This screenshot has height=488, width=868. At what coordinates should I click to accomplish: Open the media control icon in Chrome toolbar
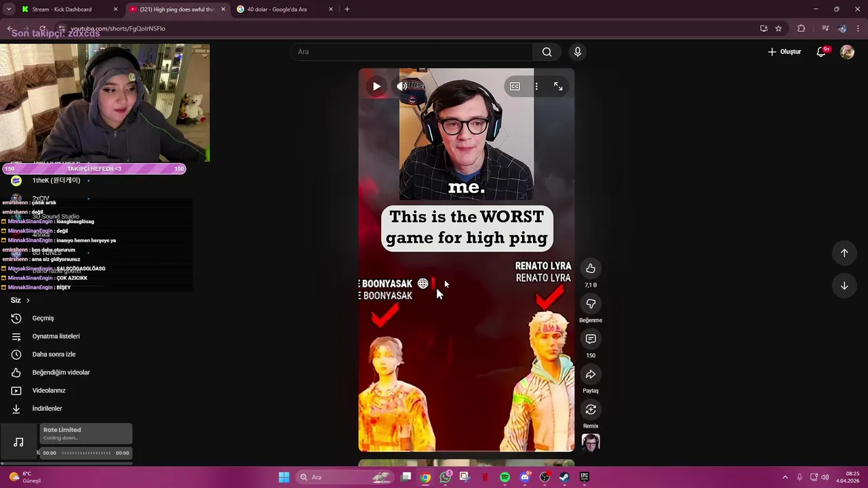(825, 28)
